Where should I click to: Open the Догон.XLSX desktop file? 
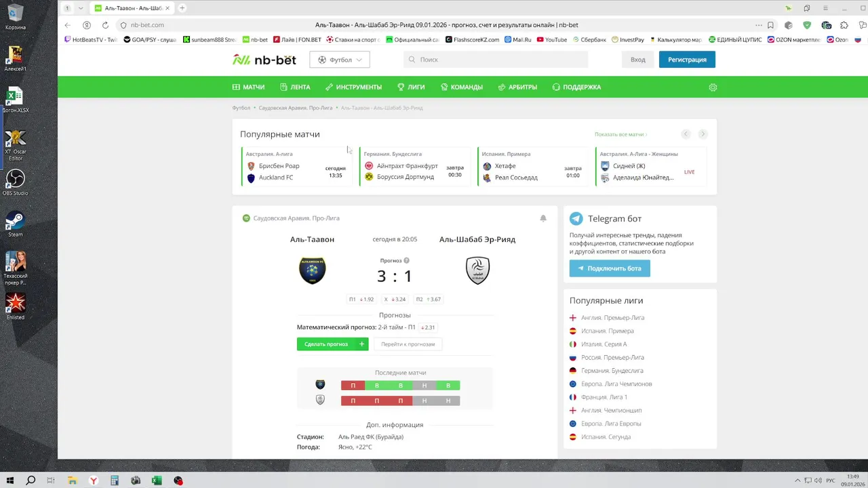click(15, 100)
